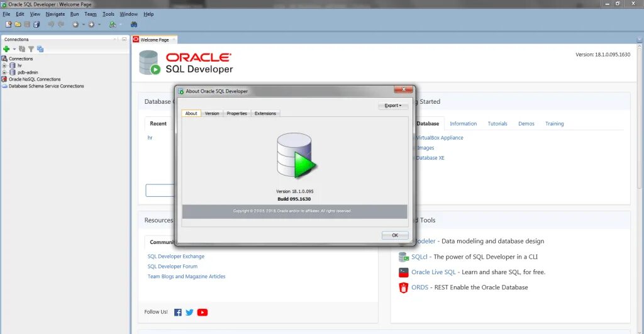Image resolution: width=644 pixels, height=334 pixels.
Task: Switch to Properties tab in About dialog
Action: click(x=236, y=113)
